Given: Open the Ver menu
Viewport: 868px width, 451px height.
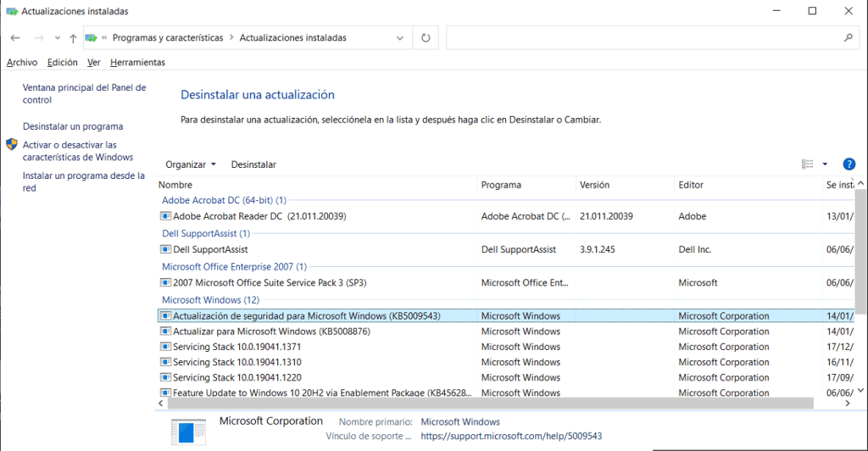Looking at the screenshot, I should [x=93, y=63].
